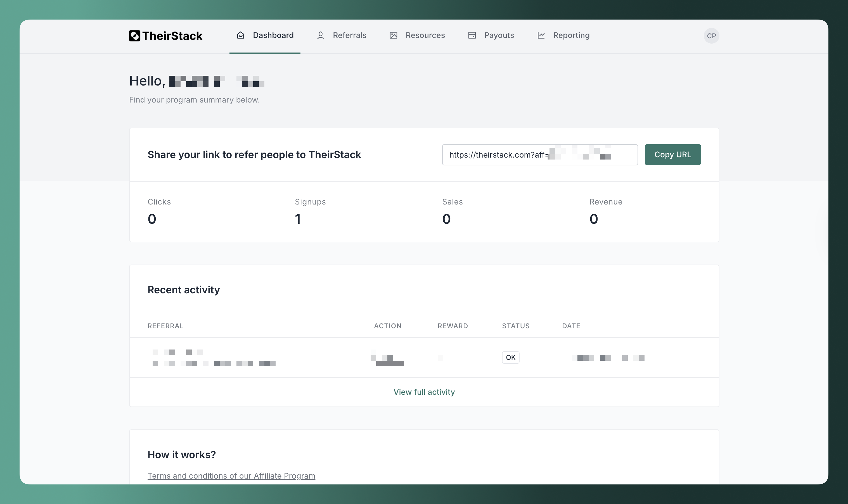Click the Signups count showing 1
The image size is (848, 504).
click(x=298, y=219)
